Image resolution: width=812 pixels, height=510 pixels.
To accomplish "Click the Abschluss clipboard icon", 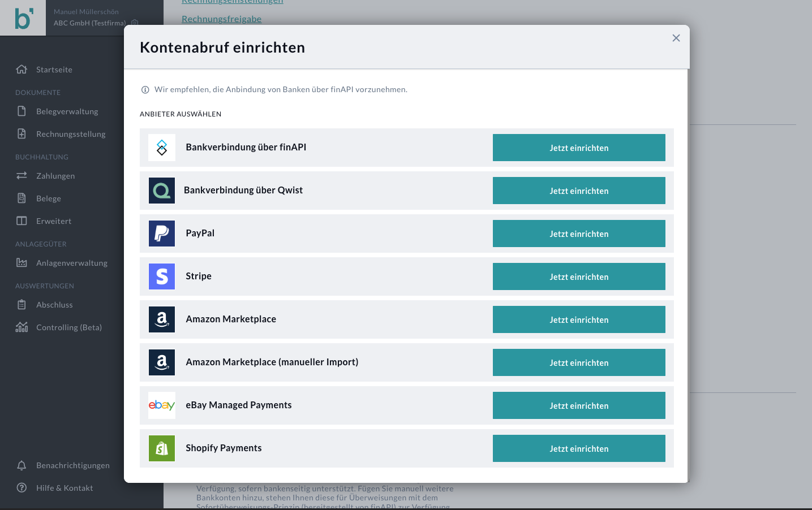I will 22,305.
